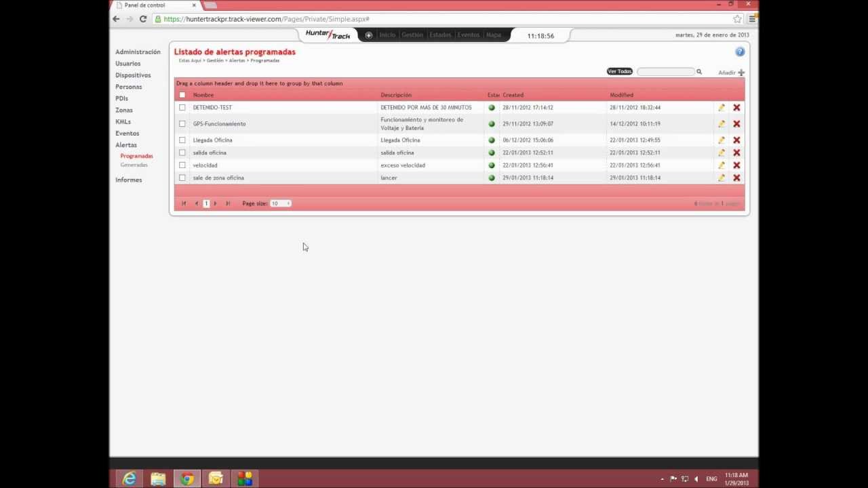Click the Ver Todos button
The height and width of the screenshot is (488, 868).
tap(620, 72)
